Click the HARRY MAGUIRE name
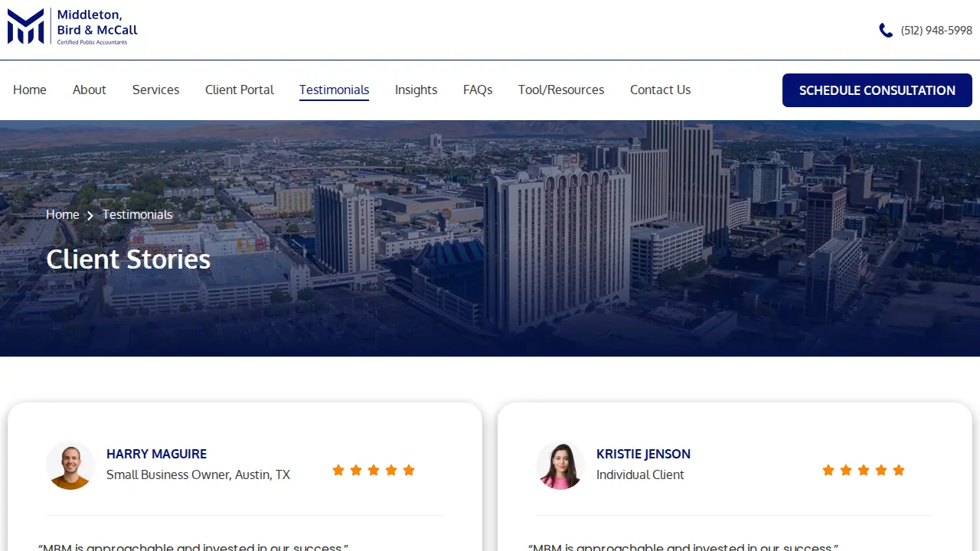980x551 pixels. (156, 454)
